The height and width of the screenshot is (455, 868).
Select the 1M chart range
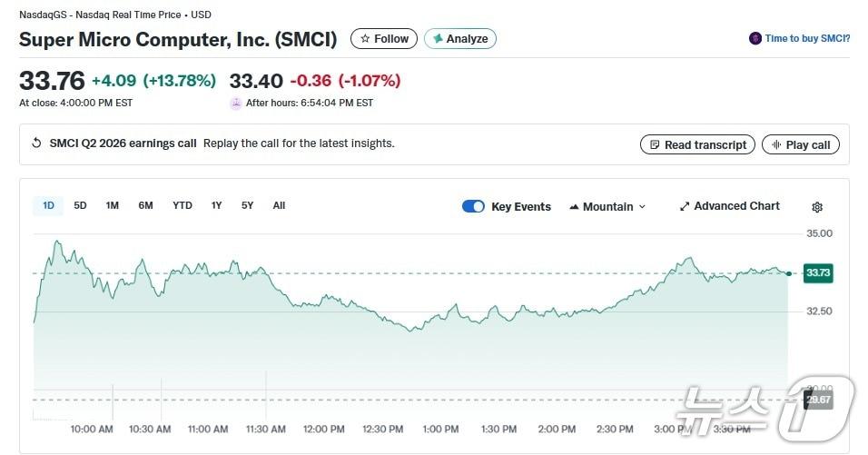pyautogui.click(x=112, y=205)
